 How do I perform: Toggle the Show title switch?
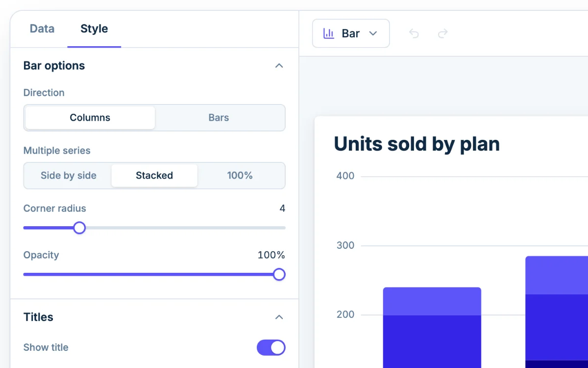[x=271, y=347]
